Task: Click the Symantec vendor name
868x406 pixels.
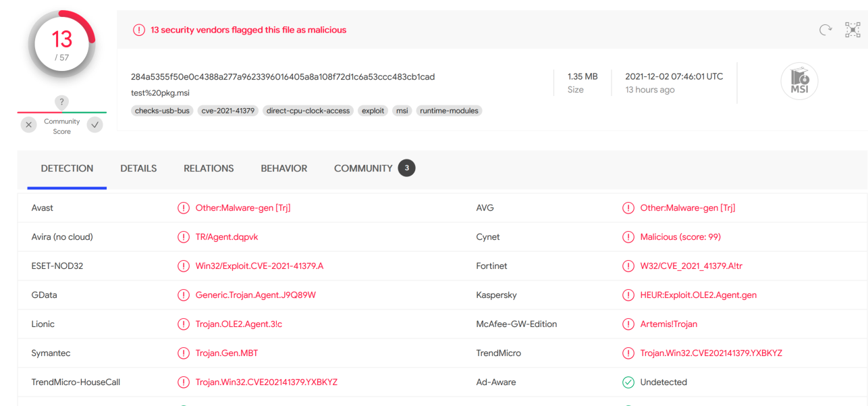Action: click(51, 353)
